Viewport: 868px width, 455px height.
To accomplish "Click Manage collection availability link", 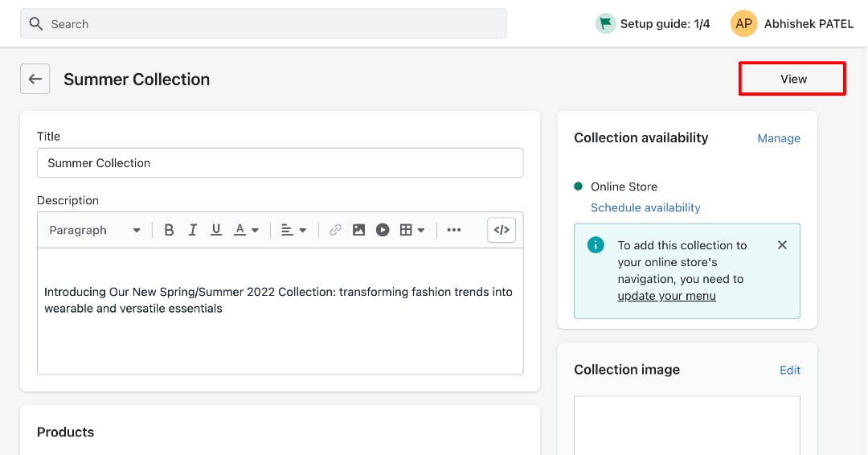I will click(x=778, y=138).
